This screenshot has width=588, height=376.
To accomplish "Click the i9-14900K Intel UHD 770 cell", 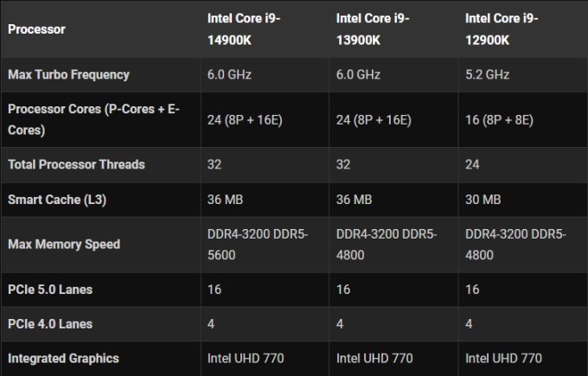I will click(x=246, y=358).
